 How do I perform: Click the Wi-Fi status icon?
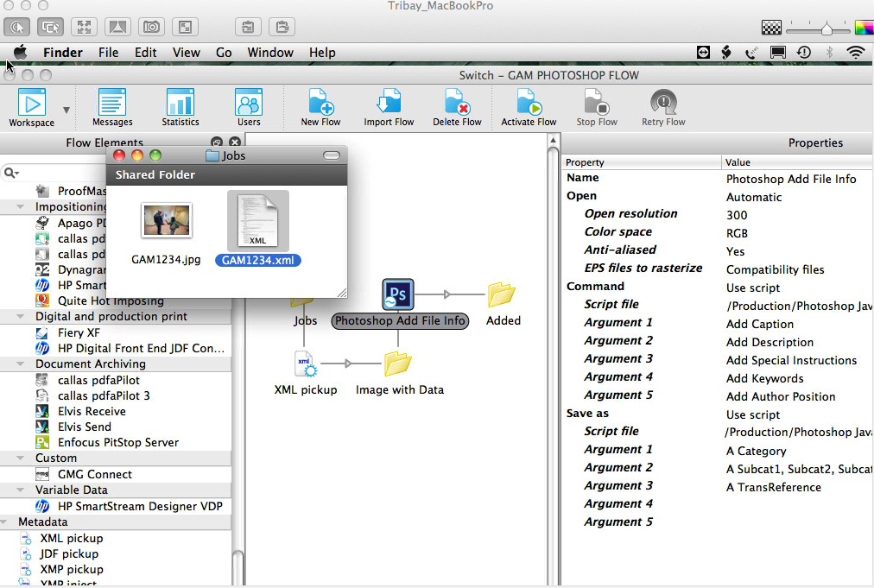pyautogui.click(x=855, y=53)
